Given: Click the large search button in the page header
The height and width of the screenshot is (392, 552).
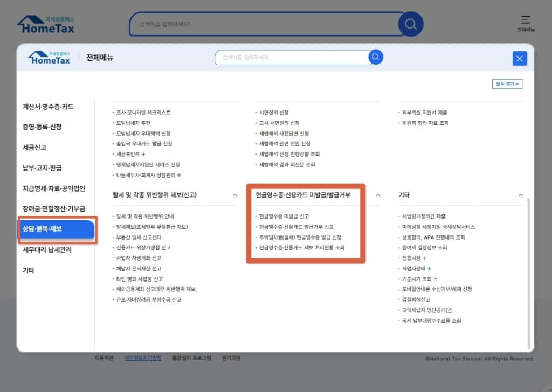Looking at the screenshot, I should [x=410, y=24].
